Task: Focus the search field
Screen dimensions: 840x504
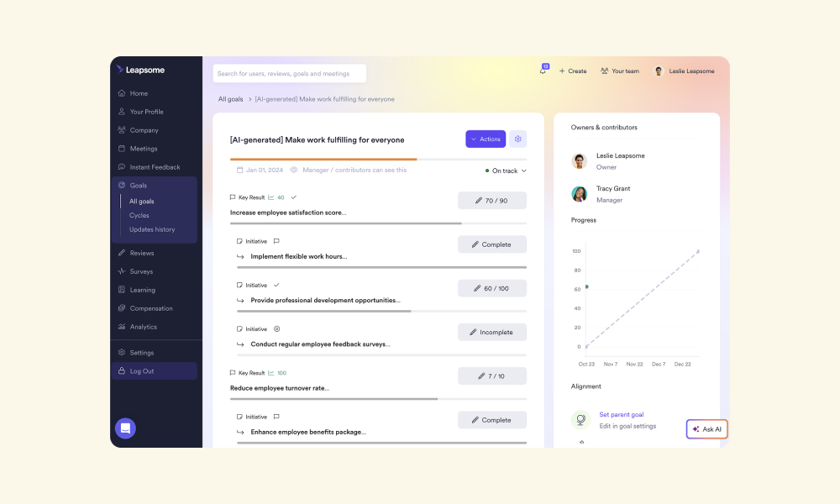Action: 289,73
